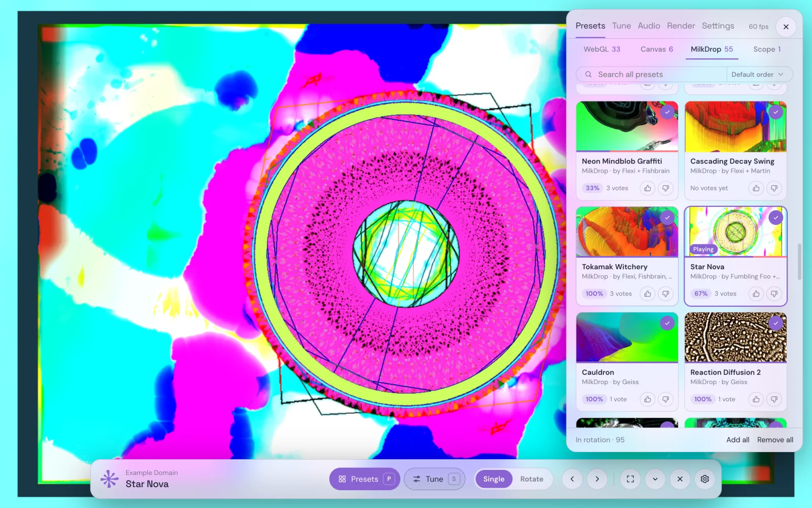The width and height of the screenshot is (812, 508).
Task: Toggle rotation check on Star Nova thumbnail
Action: click(x=776, y=217)
